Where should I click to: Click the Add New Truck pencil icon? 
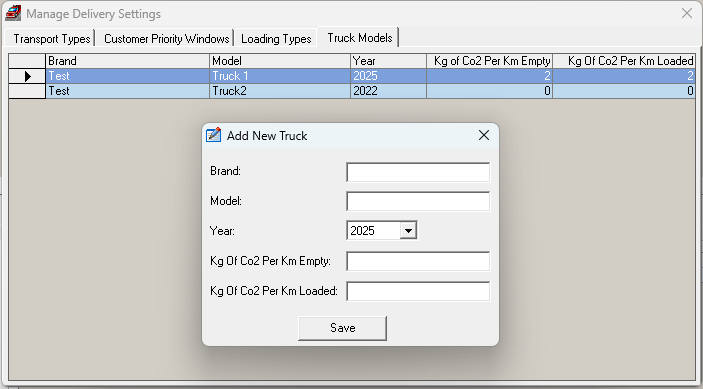pyautogui.click(x=213, y=135)
